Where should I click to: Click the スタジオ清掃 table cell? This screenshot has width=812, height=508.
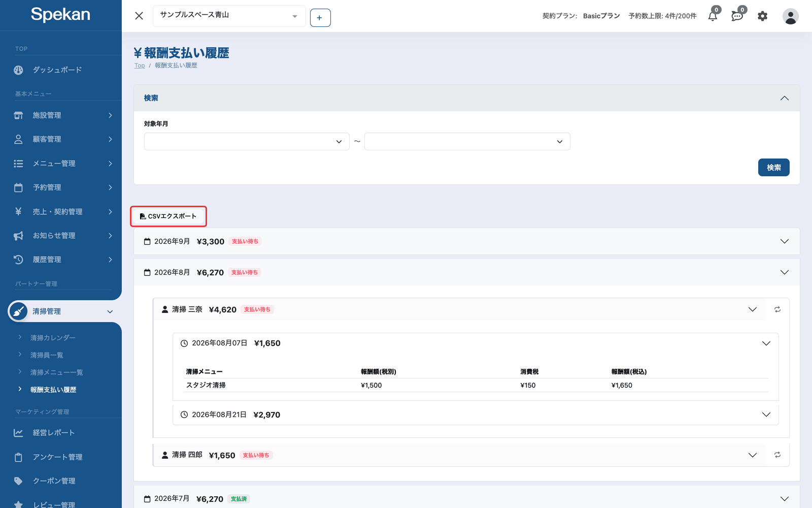[206, 385]
